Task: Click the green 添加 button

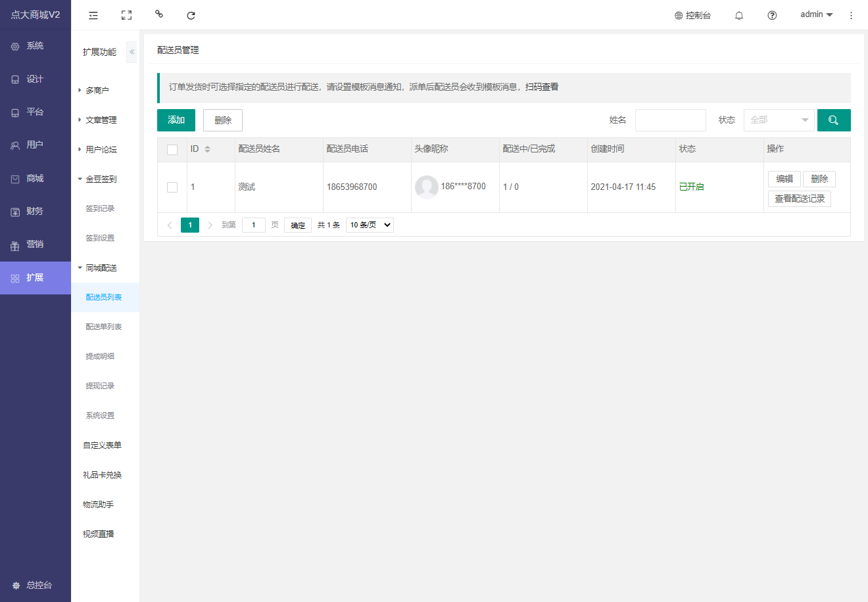Action: [x=176, y=120]
